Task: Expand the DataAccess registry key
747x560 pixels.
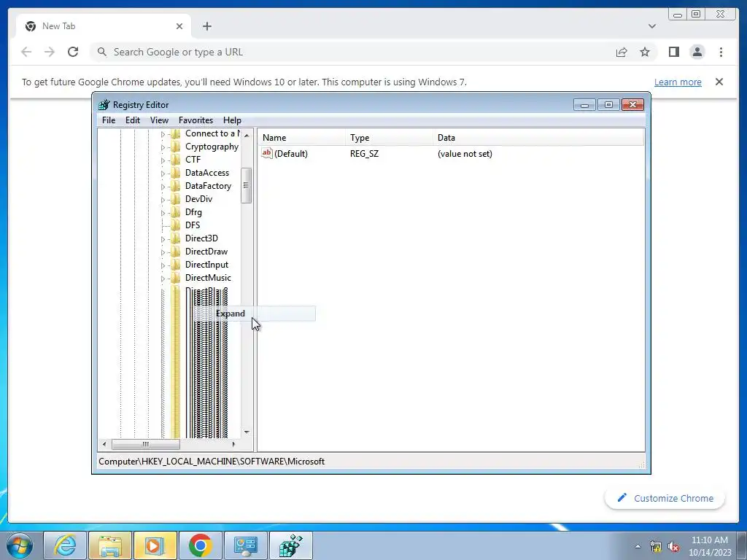Action: click(163, 174)
